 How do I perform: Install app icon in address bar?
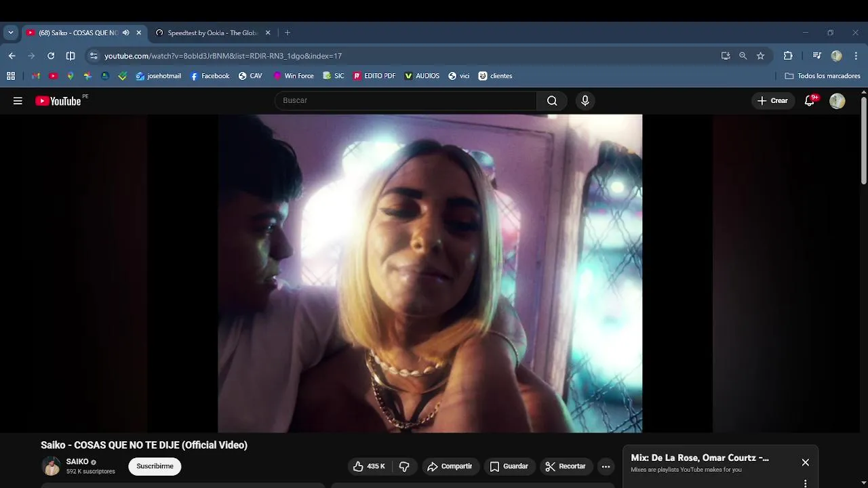click(x=726, y=56)
